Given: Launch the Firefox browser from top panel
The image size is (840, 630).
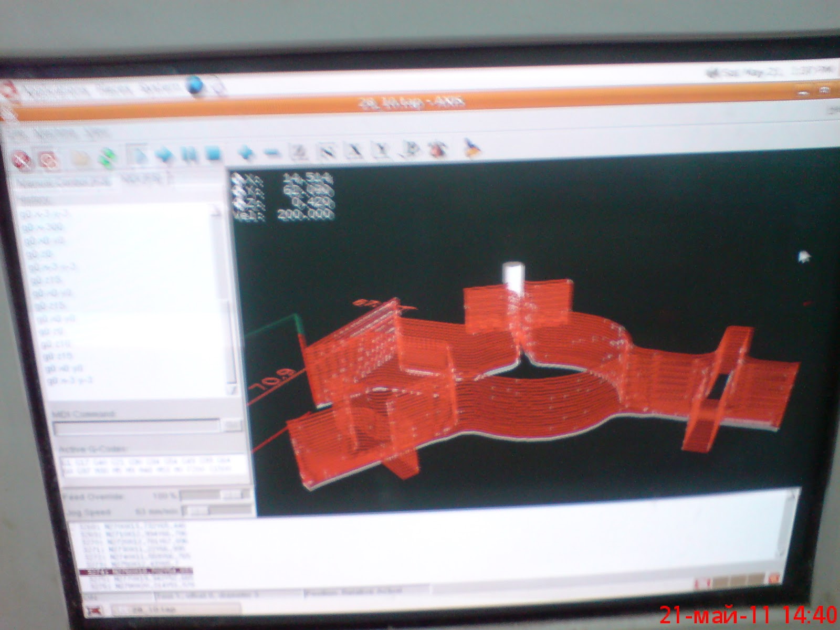Looking at the screenshot, I should click(196, 85).
